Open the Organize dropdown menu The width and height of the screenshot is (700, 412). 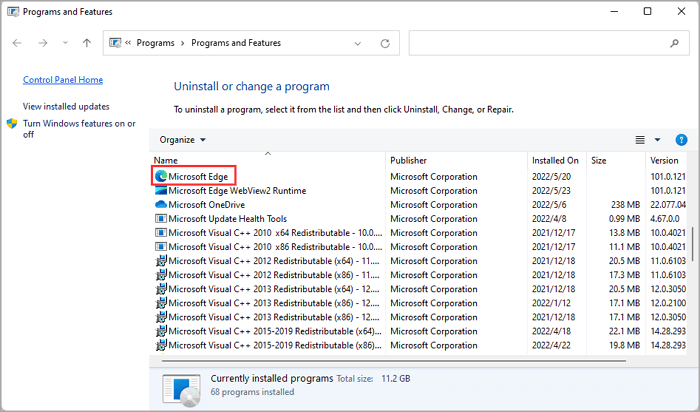point(182,140)
